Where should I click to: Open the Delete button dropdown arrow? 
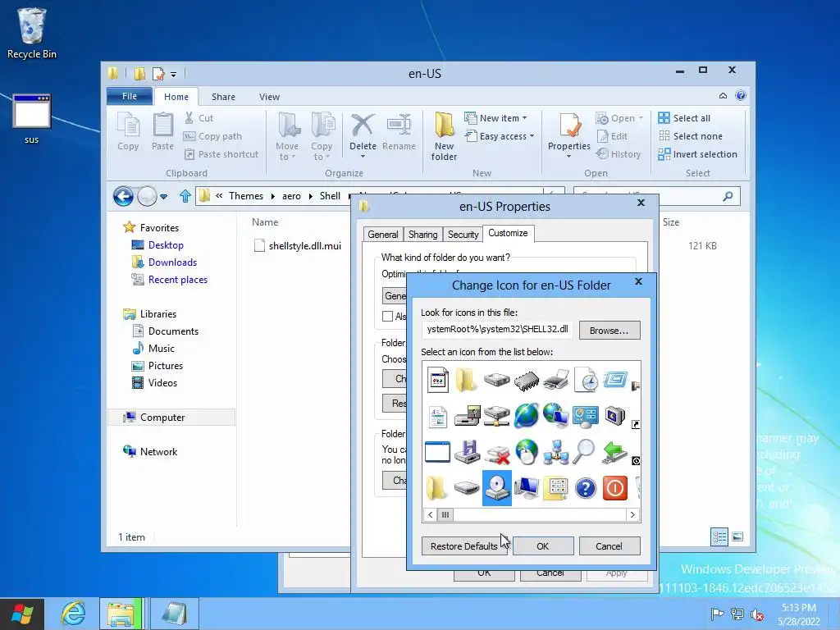point(363,157)
